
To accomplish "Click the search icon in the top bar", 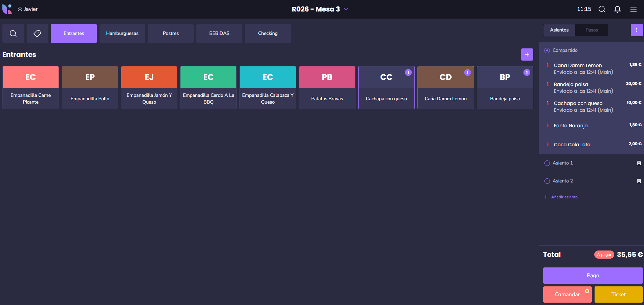I will (x=602, y=9).
